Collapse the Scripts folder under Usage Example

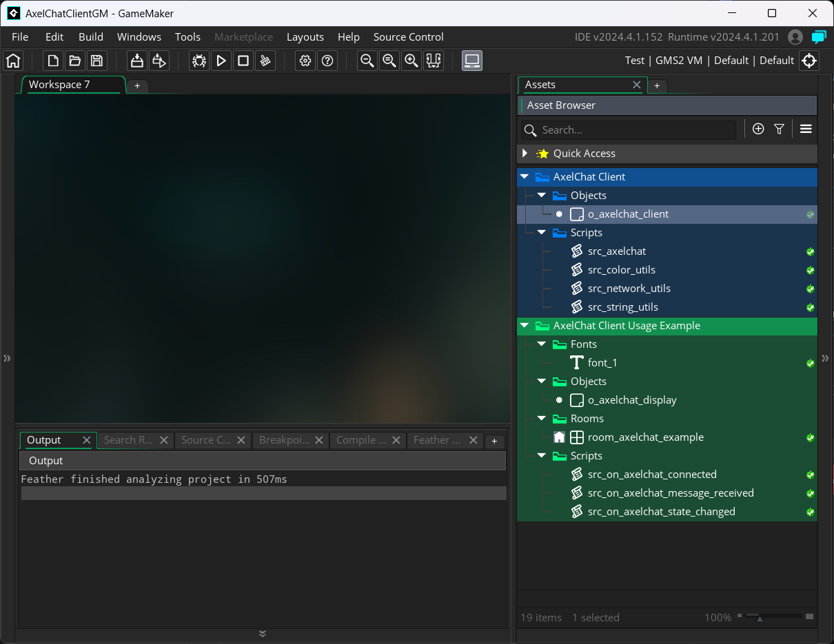click(x=542, y=456)
